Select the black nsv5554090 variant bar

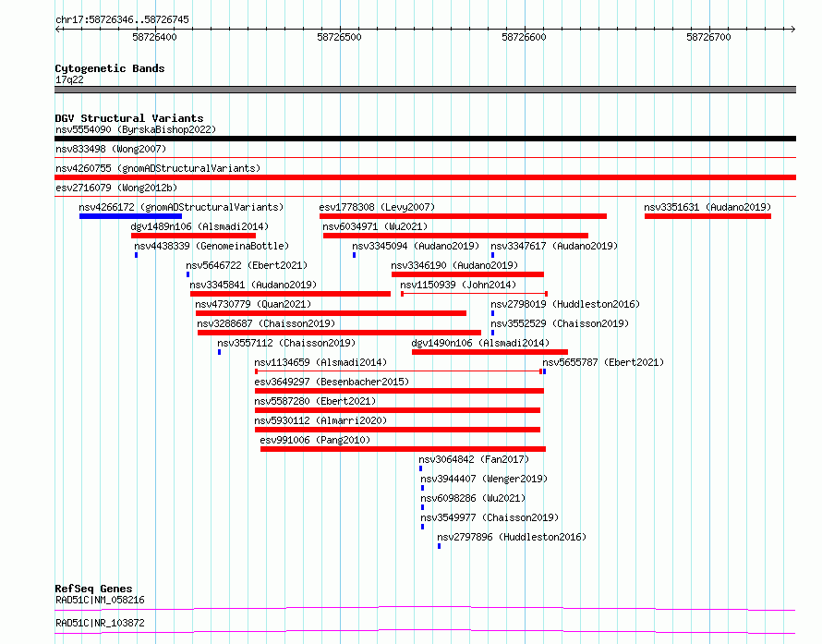pyautogui.click(x=425, y=139)
